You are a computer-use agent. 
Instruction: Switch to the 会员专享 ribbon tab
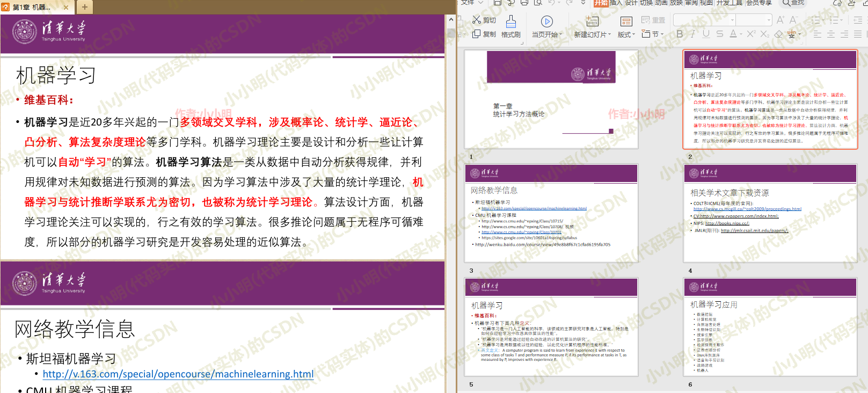[x=759, y=3]
